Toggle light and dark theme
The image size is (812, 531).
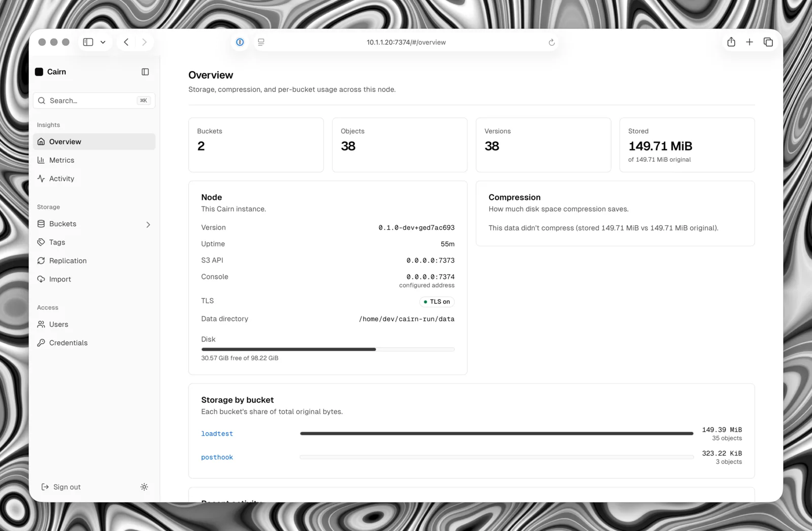(x=144, y=487)
